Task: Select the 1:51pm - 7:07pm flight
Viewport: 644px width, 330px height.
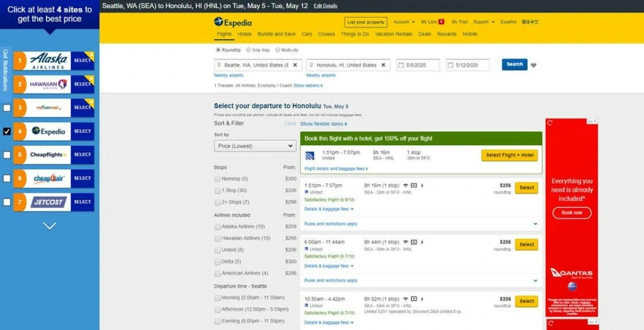Action: 526,187
